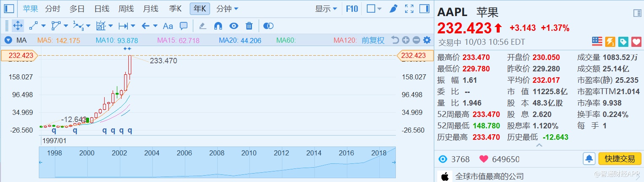This screenshot has width=644, height=182.
Task: Click the US flag market icon
Action: coord(597,41)
